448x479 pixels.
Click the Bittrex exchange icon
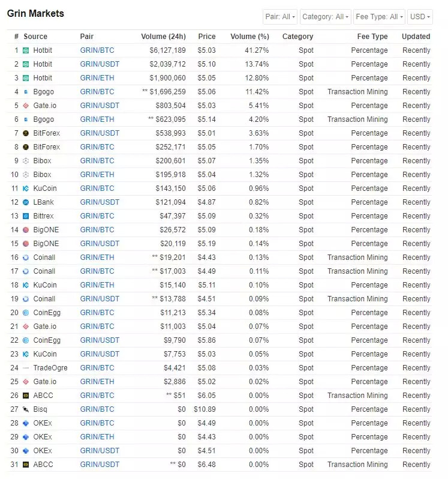pos(26,216)
